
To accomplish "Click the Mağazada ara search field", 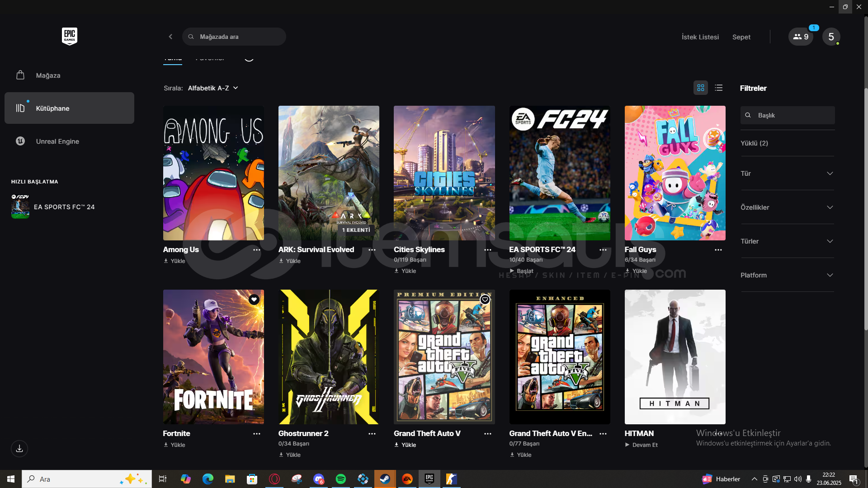I will [x=234, y=37].
